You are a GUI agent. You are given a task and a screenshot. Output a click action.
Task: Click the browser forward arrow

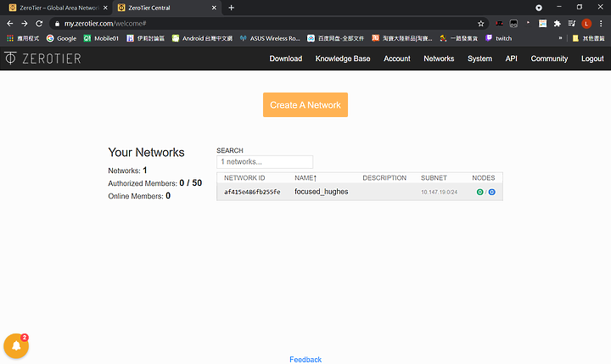tap(25, 24)
